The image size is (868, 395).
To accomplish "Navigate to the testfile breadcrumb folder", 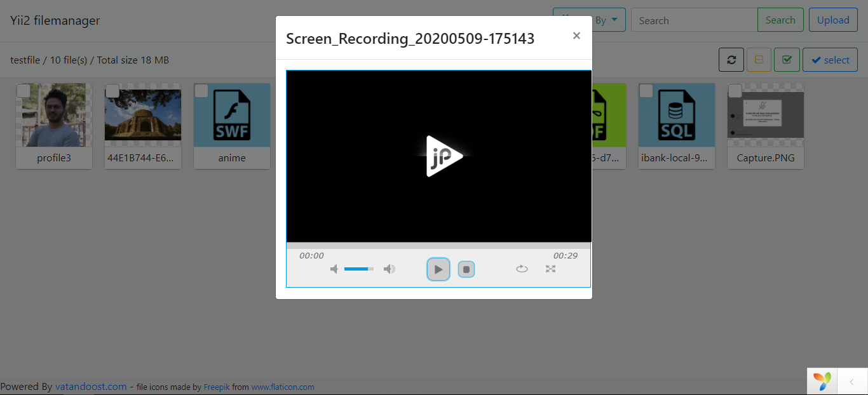I will tap(25, 59).
